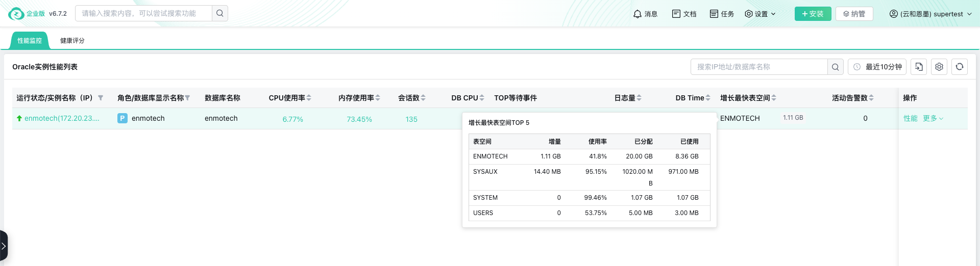Image resolution: width=980 pixels, height=266 pixels.
Task: Click the global search magnifier icon
Action: (219, 13)
